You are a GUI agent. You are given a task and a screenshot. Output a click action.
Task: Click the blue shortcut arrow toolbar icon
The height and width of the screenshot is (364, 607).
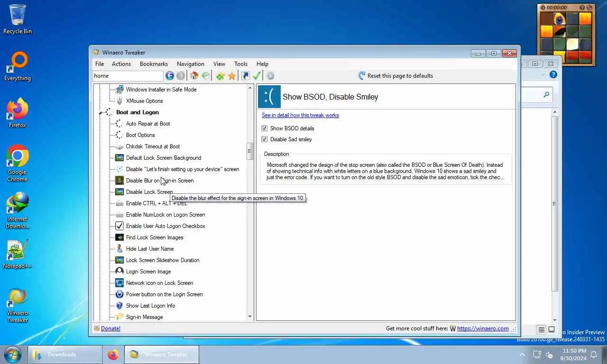[245, 76]
